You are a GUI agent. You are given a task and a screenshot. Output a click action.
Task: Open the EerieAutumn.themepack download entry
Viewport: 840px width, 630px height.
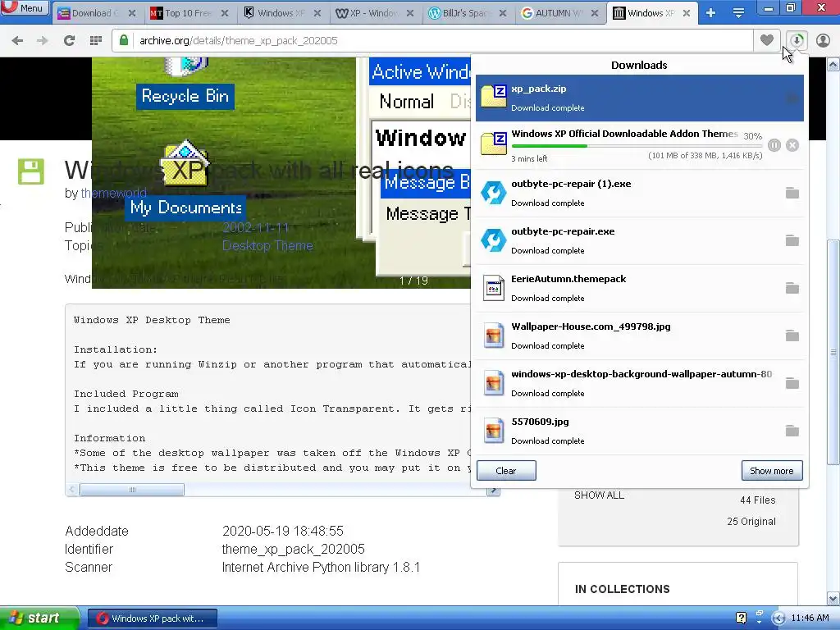pos(640,288)
